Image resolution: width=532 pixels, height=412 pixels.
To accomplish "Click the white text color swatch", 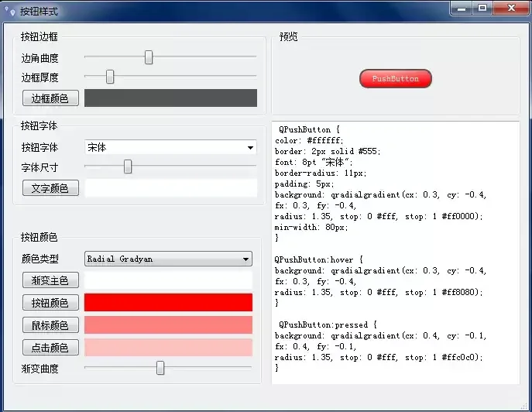I will [170, 188].
